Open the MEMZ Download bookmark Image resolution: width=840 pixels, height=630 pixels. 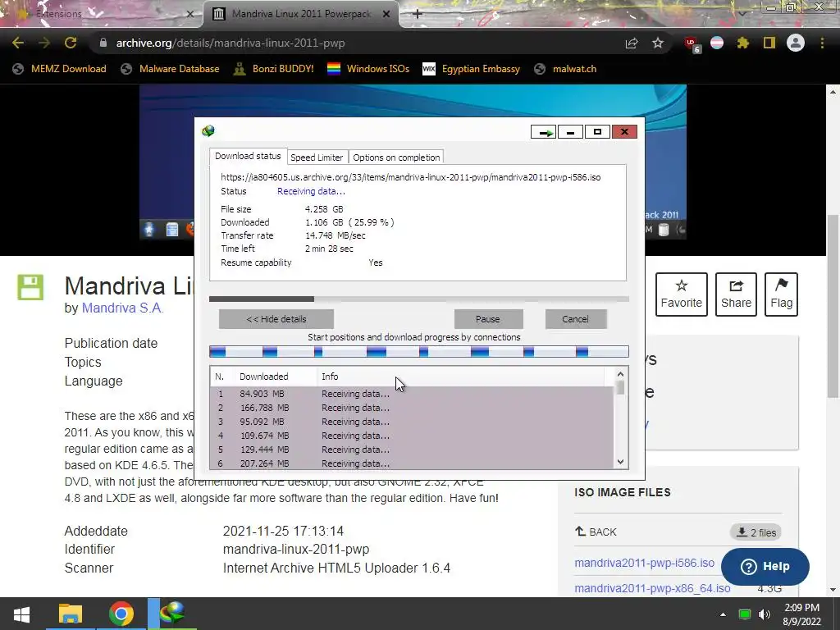coord(59,69)
